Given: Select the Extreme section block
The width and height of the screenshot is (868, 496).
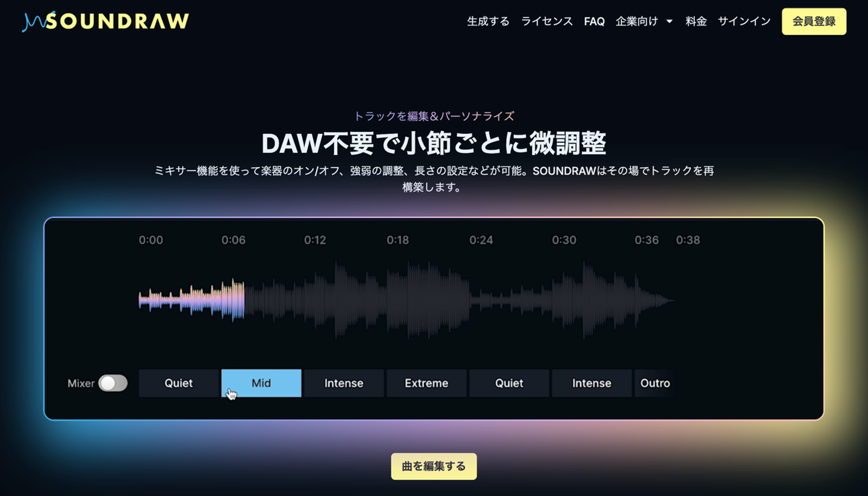Looking at the screenshot, I should [x=426, y=383].
